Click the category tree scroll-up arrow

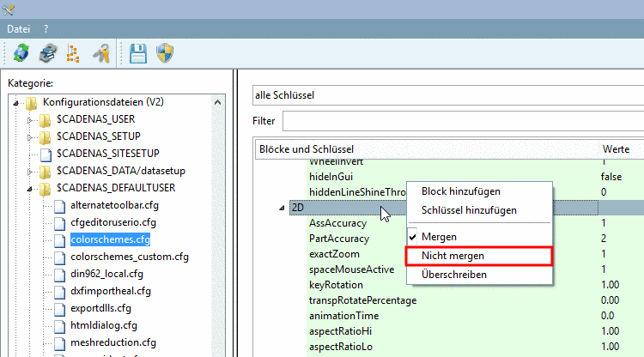pos(218,102)
